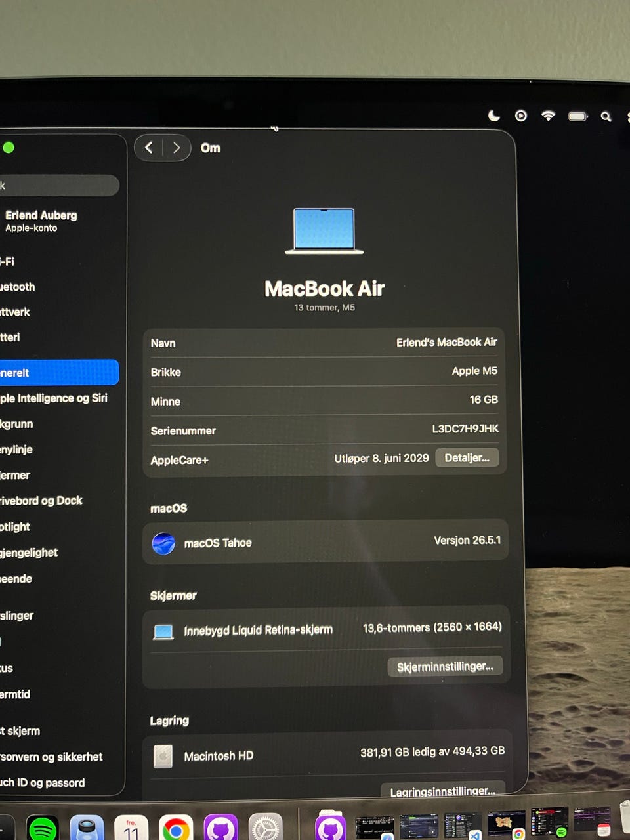Click the sidebar search field
This screenshot has width=630, height=840.
tap(59, 186)
